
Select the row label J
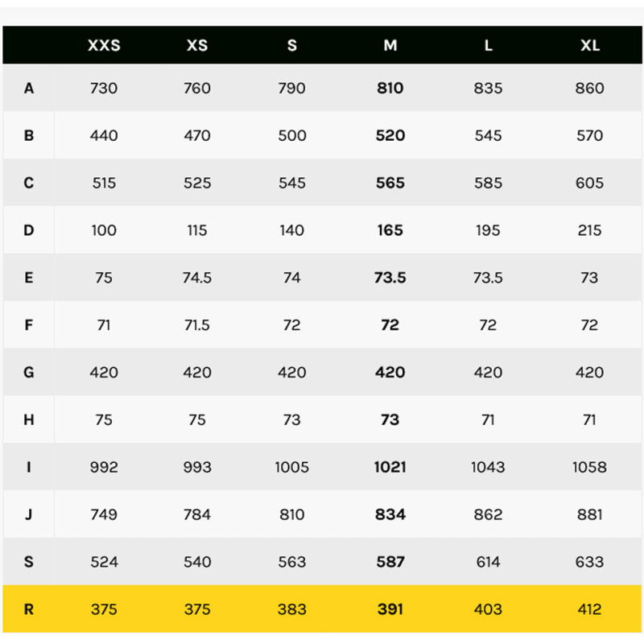pos(29,514)
